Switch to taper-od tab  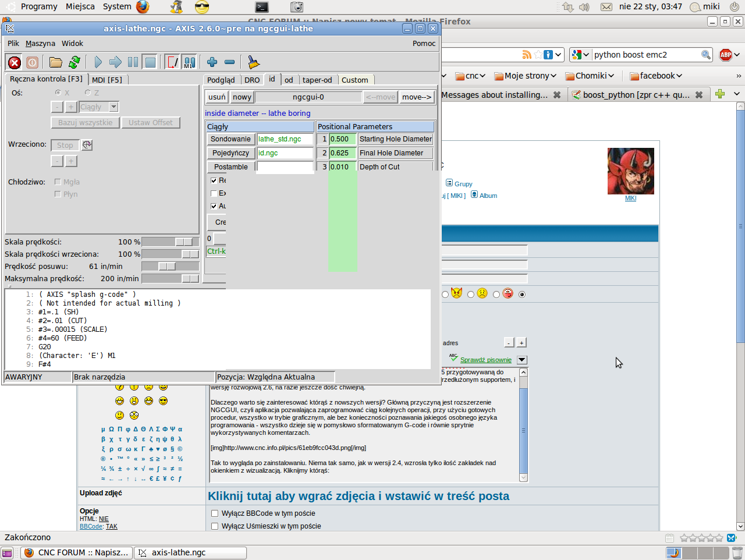pos(317,80)
